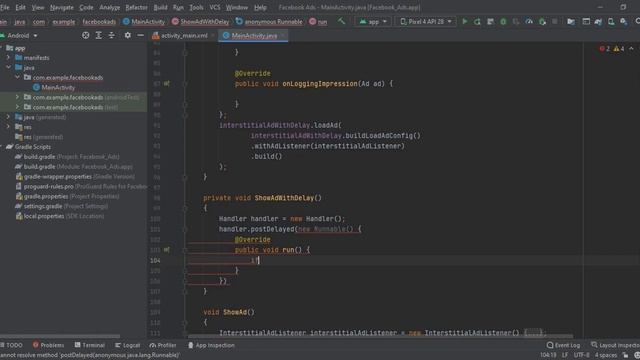Open the VCS menu
640x360 pixels.
215,7
